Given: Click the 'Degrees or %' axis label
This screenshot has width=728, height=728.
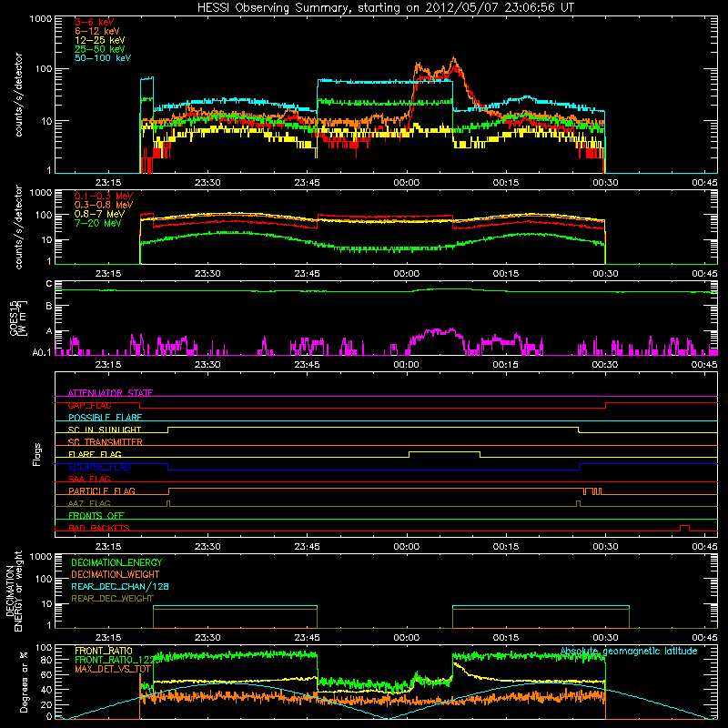Looking at the screenshot, I should pos(24,682).
